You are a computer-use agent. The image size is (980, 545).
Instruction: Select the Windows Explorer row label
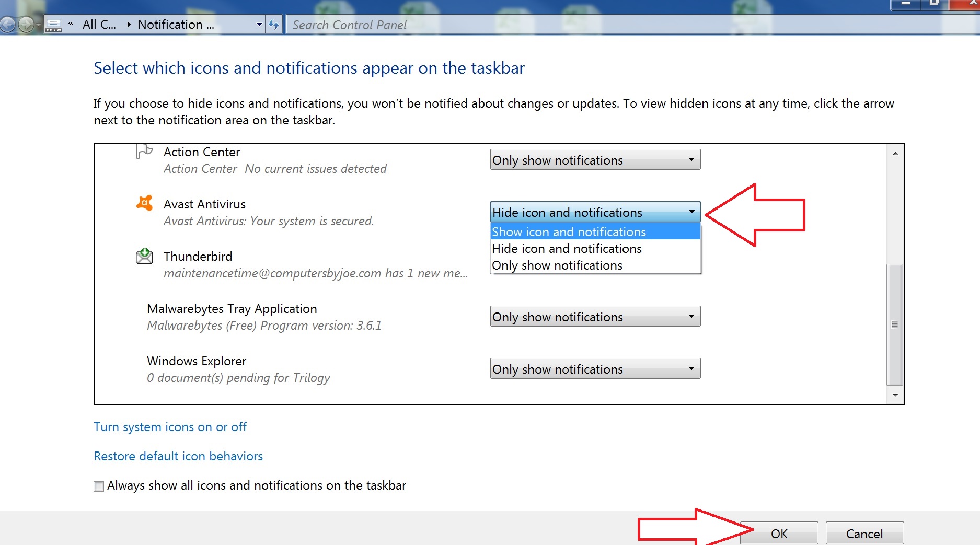[197, 361]
